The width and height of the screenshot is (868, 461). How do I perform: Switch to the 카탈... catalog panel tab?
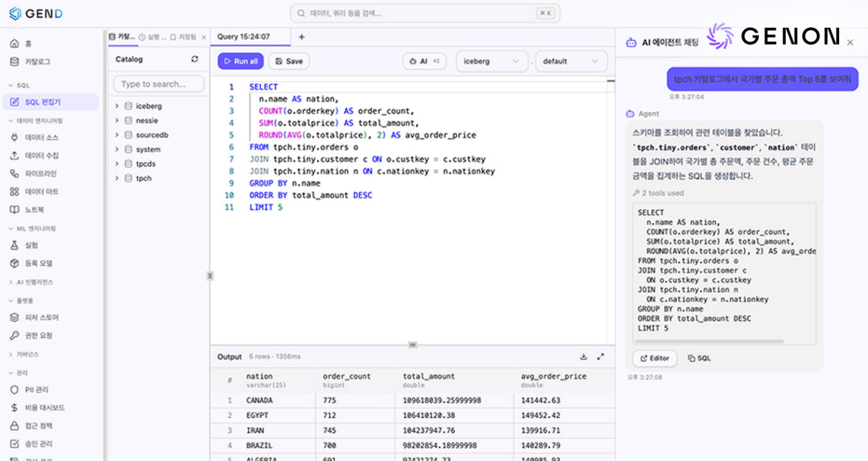pos(122,37)
